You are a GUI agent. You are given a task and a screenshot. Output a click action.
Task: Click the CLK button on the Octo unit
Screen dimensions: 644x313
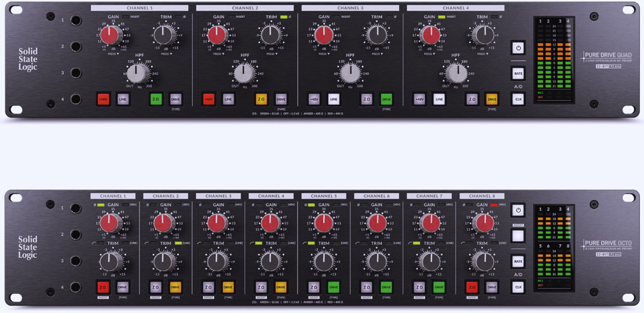518,287
